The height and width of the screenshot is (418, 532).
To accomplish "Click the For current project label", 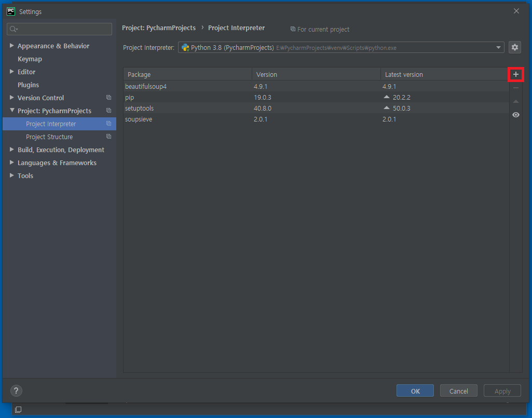I will [x=323, y=30].
